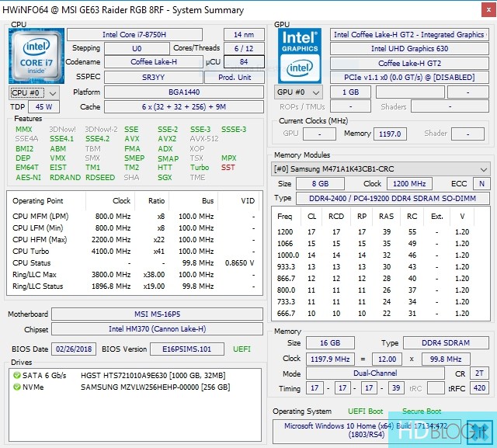Click the total memory size 16 GB field
Screen dimensions: 497x448
[330, 343]
